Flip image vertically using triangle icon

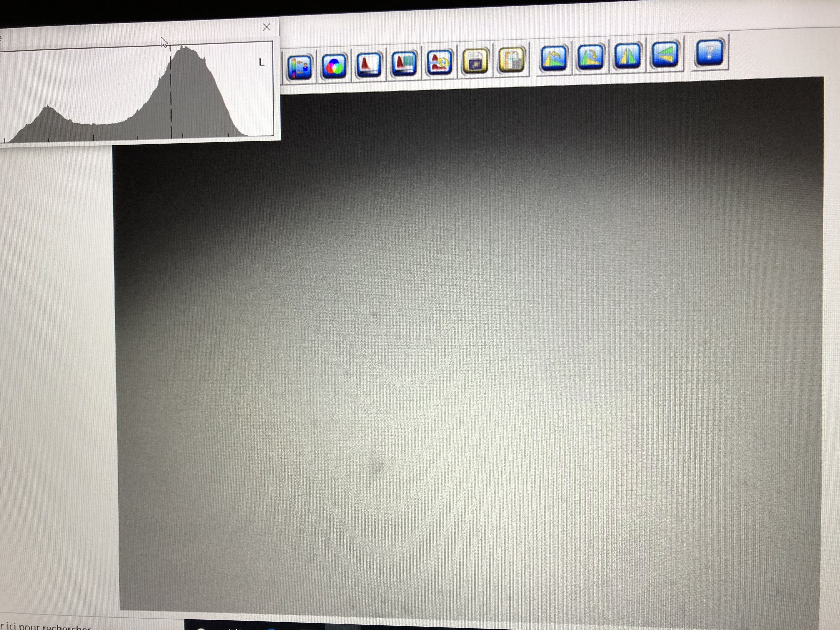click(665, 54)
